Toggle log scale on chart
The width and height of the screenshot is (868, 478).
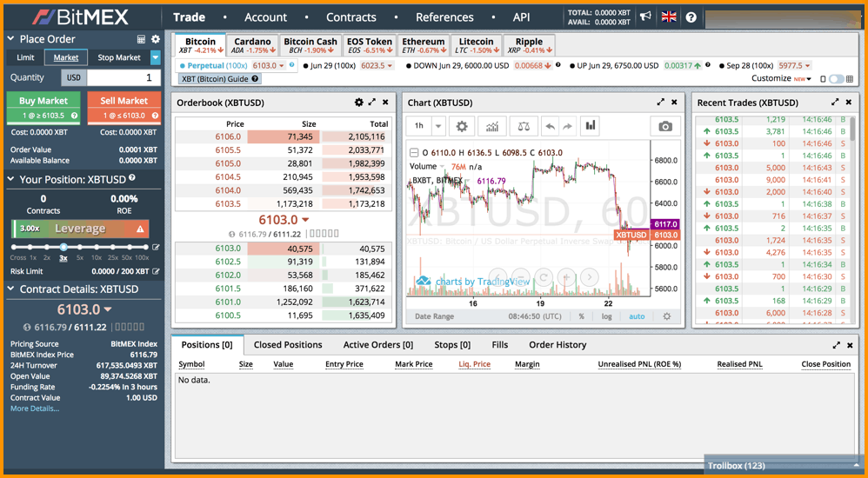click(x=607, y=316)
